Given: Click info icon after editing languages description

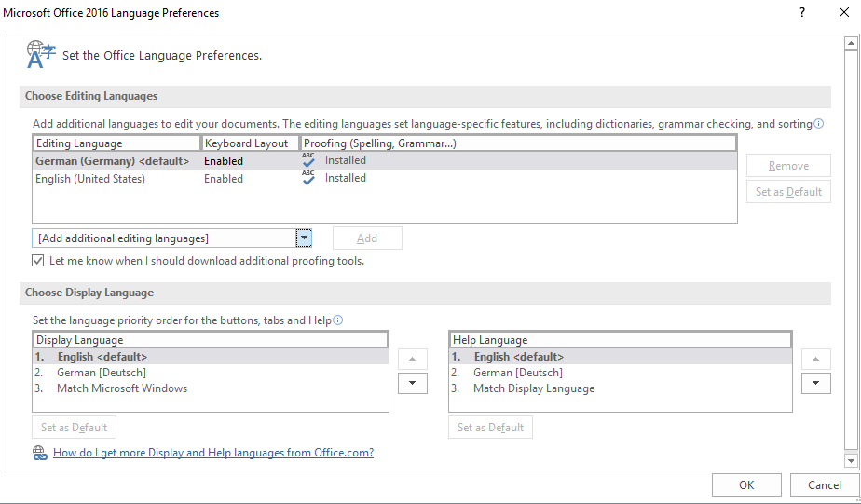Looking at the screenshot, I should click(819, 124).
